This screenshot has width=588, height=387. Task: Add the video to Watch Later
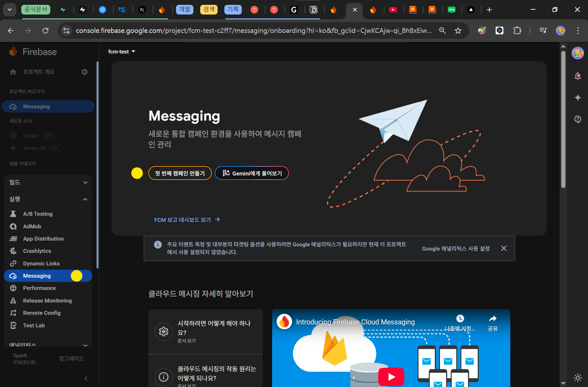460,323
